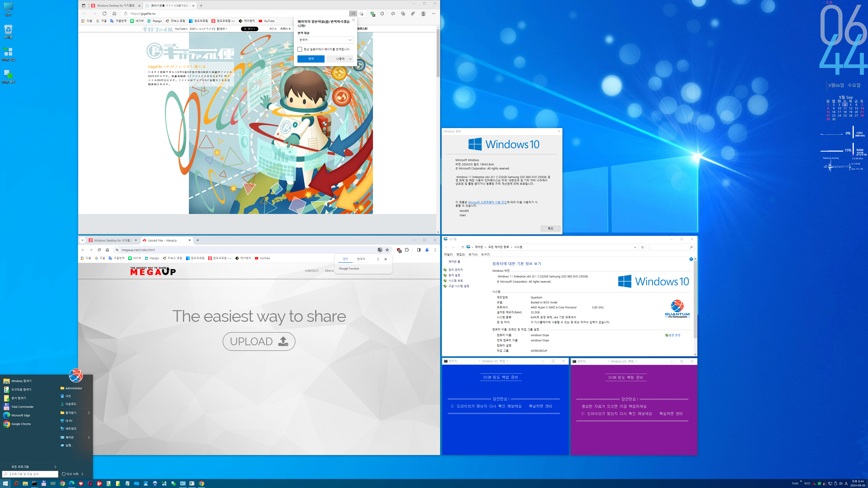Reload the gigafile.nu page in Edge
Image resolution: width=868 pixels, height=488 pixels.
104,14
